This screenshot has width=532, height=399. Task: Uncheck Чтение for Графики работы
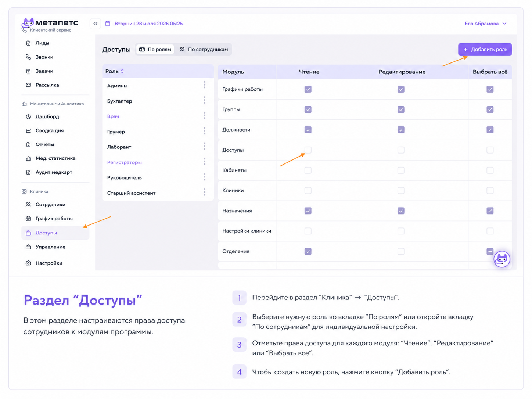tap(308, 89)
